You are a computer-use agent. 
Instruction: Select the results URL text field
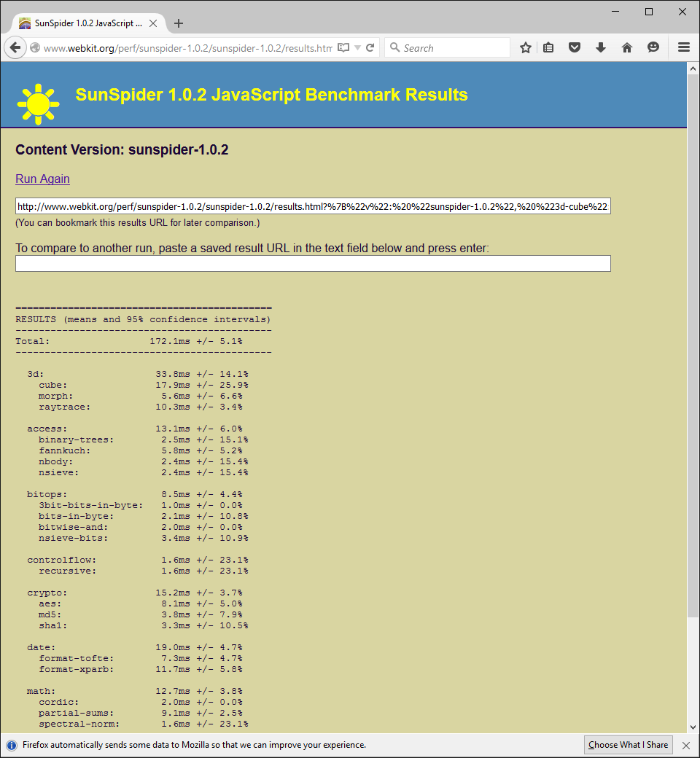313,206
